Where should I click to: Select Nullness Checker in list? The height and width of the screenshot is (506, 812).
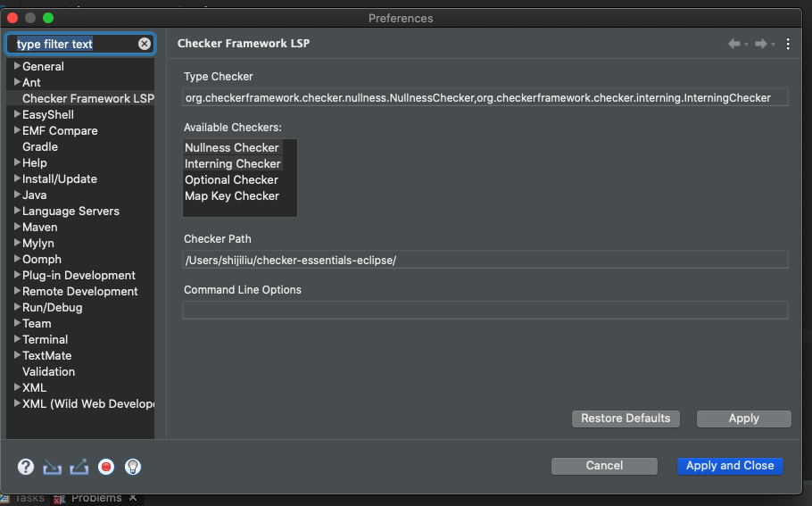[232, 147]
